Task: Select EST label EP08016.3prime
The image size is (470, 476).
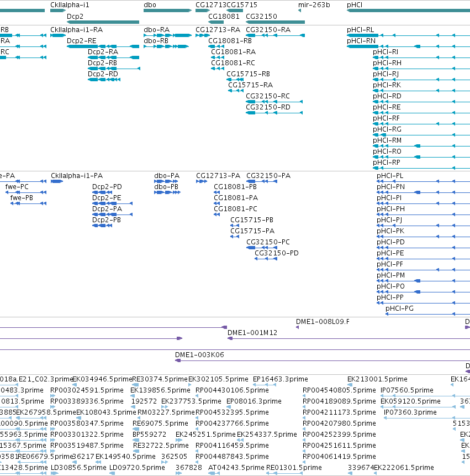Action: [254, 401]
